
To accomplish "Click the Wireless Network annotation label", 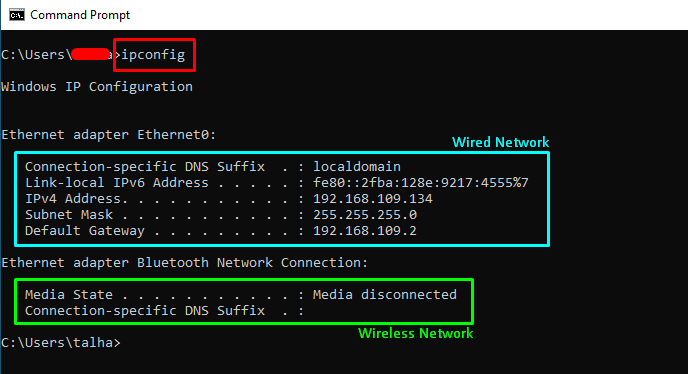I will pos(416,333).
